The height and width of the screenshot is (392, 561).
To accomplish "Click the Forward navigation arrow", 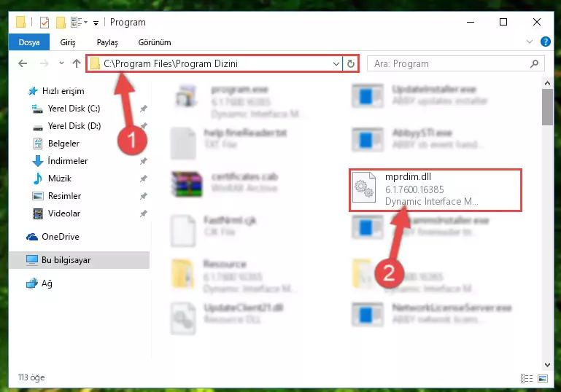I will pos(44,63).
